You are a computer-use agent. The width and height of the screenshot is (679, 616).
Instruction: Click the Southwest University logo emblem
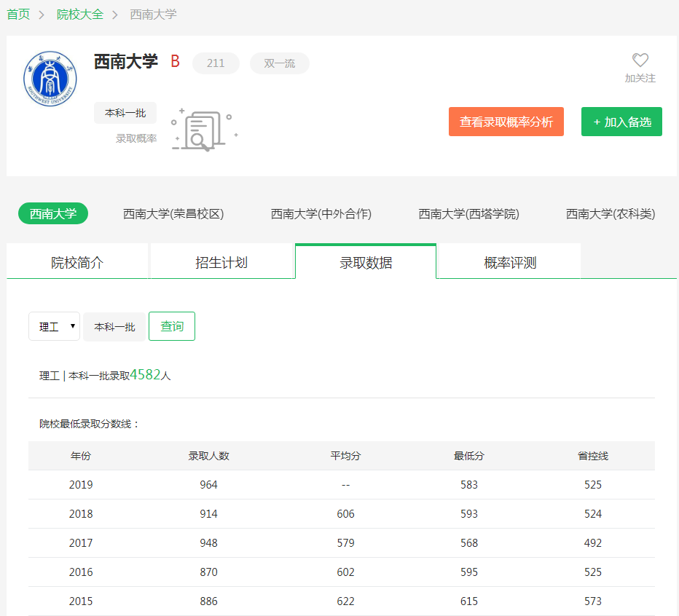[50, 79]
